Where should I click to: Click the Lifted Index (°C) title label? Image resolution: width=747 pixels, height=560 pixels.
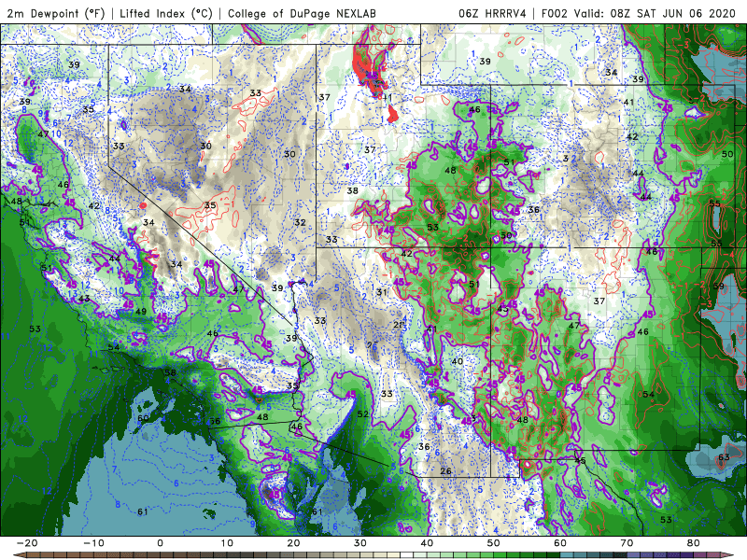(166, 13)
